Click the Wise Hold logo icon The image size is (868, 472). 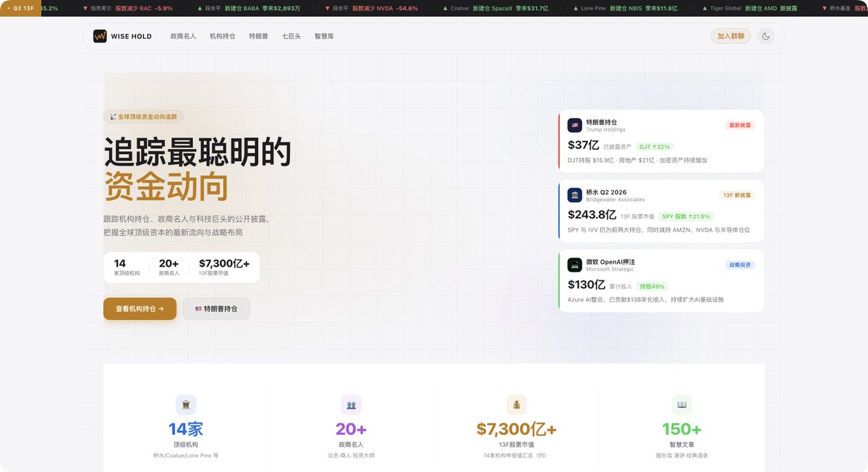[x=100, y=36]
